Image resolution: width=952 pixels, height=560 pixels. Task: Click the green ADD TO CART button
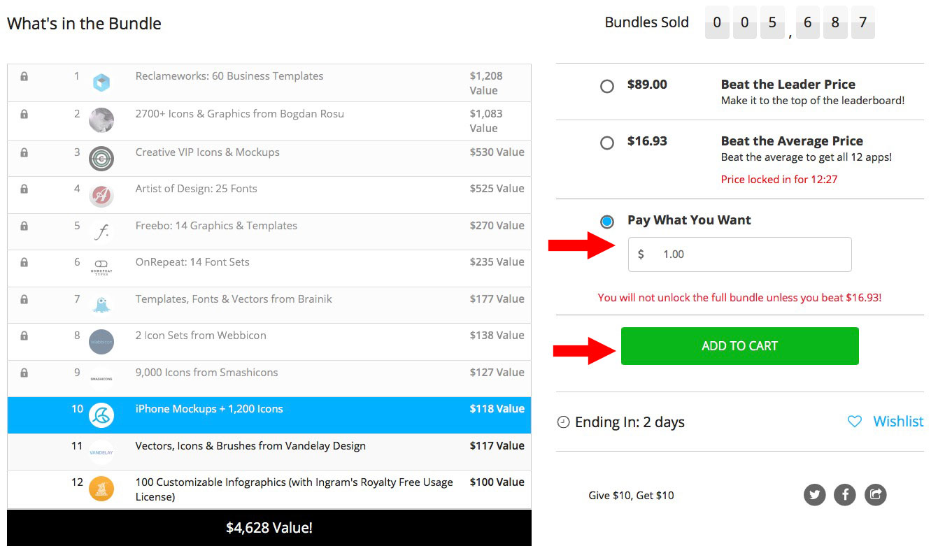coord(740,346)
